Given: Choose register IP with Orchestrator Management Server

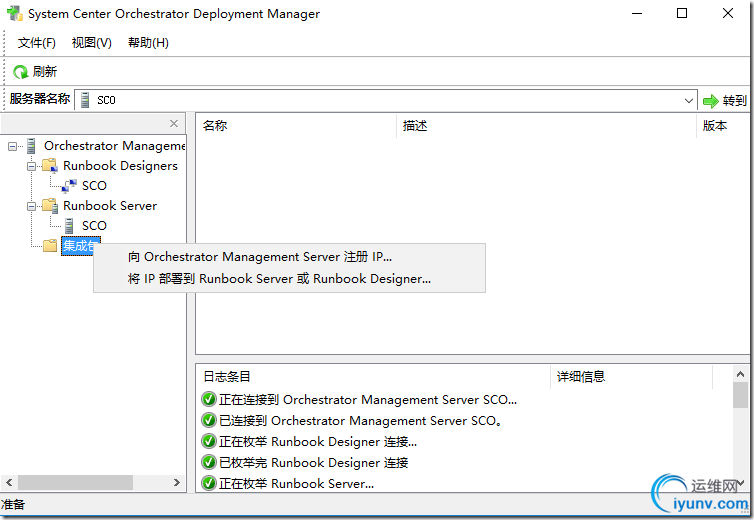Looking at the screenshot, I should pyautogui.click(x=260, y=257).
